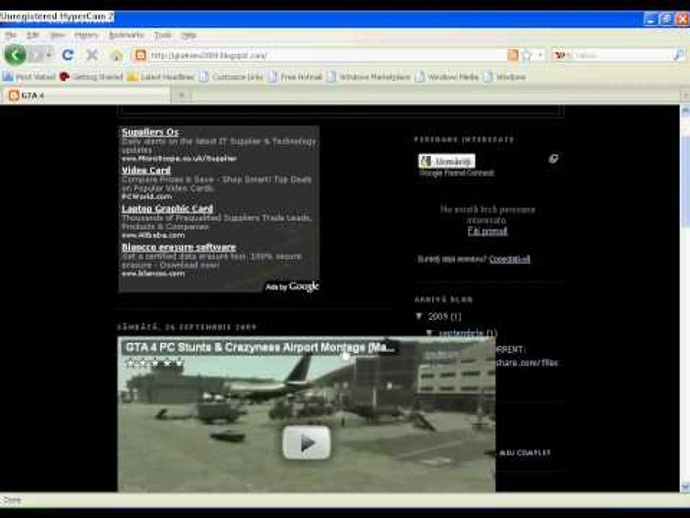Click the magnifier search button in search bar
Viewport: 690px width, 518px height.
point(679,55)
